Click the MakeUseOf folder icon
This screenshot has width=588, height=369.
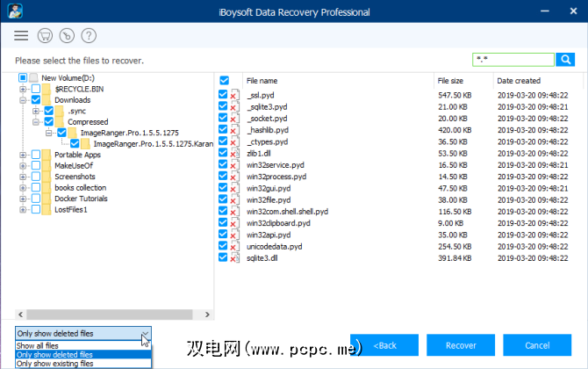47,165
